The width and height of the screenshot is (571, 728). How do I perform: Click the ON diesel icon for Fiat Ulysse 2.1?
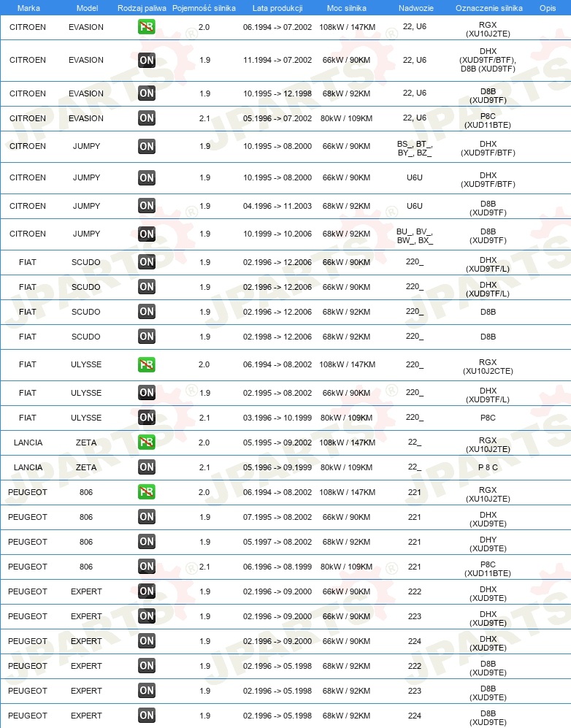pyautogui.click(x=147, y=418)
